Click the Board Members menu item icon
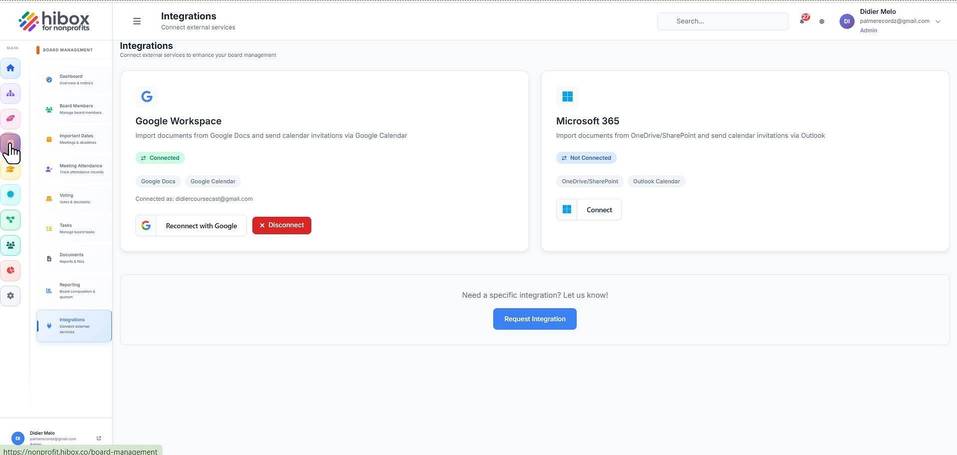Screen dimensions: 957x455 tap(49, 110)
